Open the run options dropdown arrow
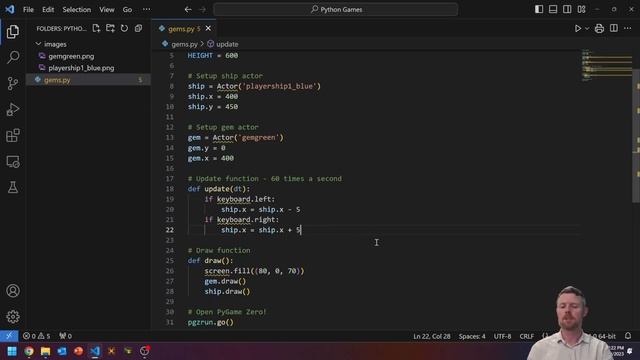The width and height of the screenshot is (640, 360). pyautogui.click(x=587, y=29)
